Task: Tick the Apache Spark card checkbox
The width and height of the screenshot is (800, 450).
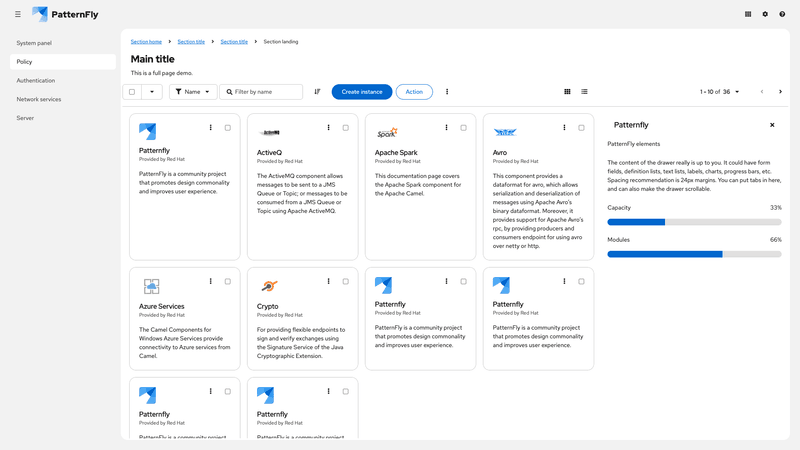Action: (x=463, y=128)
